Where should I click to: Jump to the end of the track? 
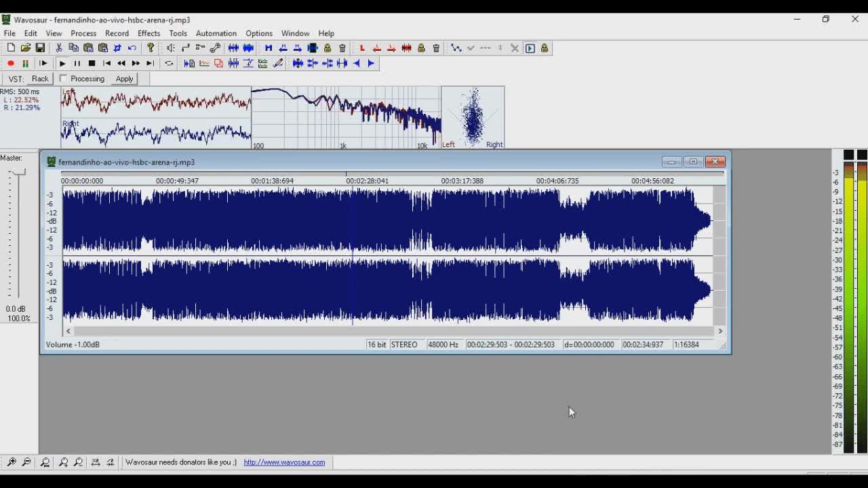click(151, 64)
